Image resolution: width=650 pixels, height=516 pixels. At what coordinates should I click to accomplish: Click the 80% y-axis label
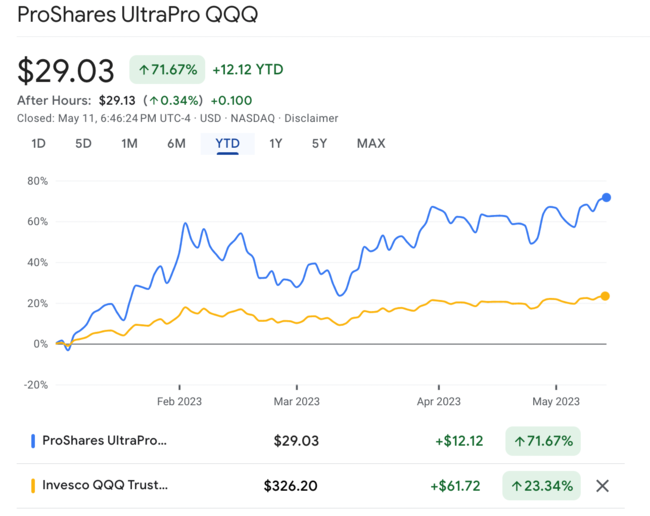(37, 181)
